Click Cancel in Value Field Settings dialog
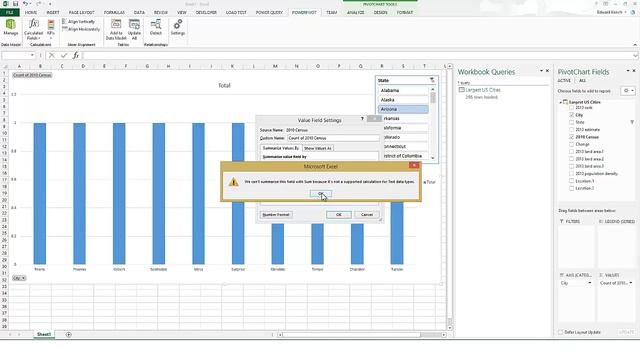The height and width of the screenshot is (360, 640). 367,215
